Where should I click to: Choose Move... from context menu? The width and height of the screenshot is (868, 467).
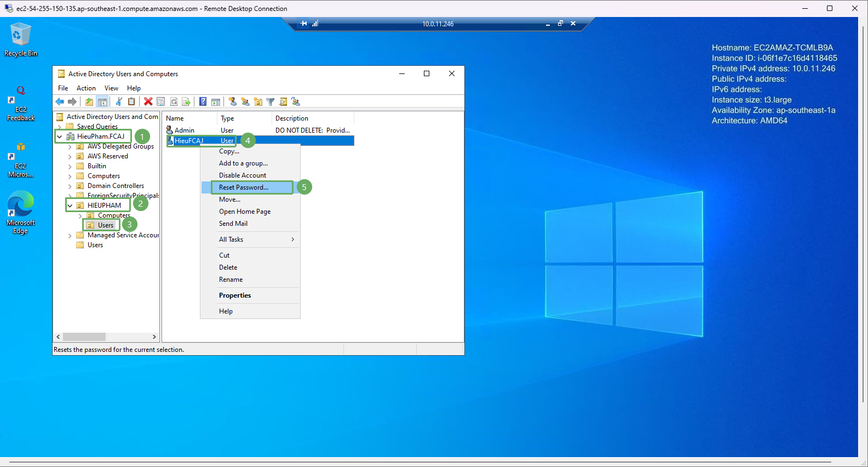click(x=250, y=200)
